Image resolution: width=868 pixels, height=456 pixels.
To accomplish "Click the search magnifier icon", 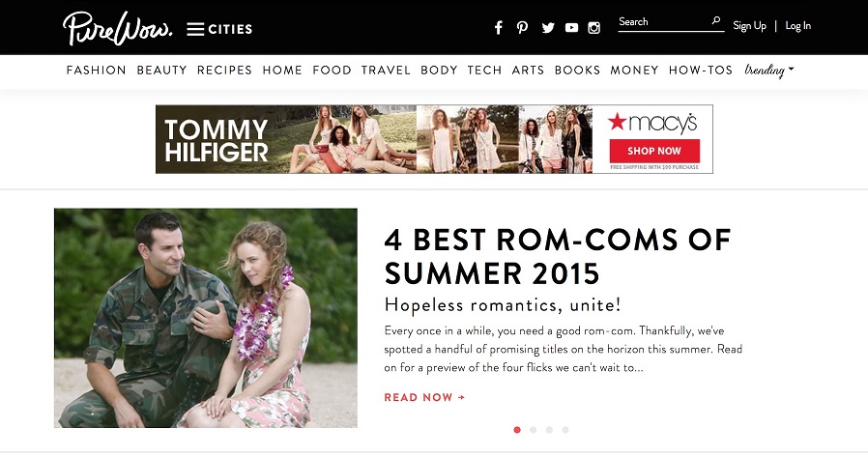I will pos(716,20).
